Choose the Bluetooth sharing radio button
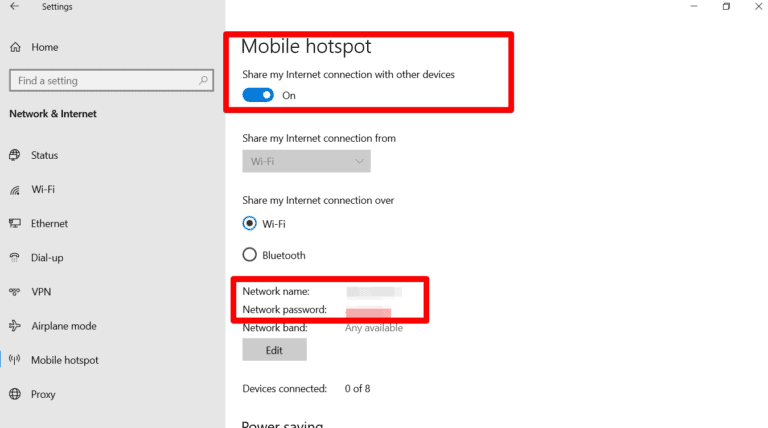 pyautogui.click(x=249, y=255)
